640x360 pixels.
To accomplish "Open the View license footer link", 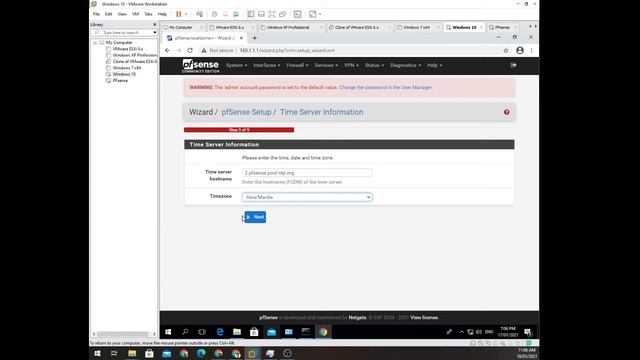I will click(x=424, y=318).
